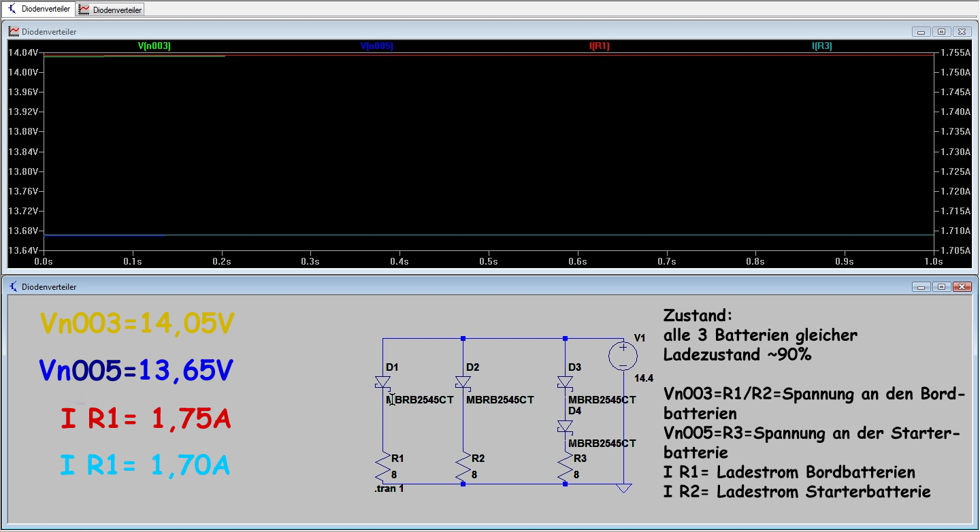Click the right current axis of the plot
This screenshot has width=980, height=532.
tap(955, 151)
